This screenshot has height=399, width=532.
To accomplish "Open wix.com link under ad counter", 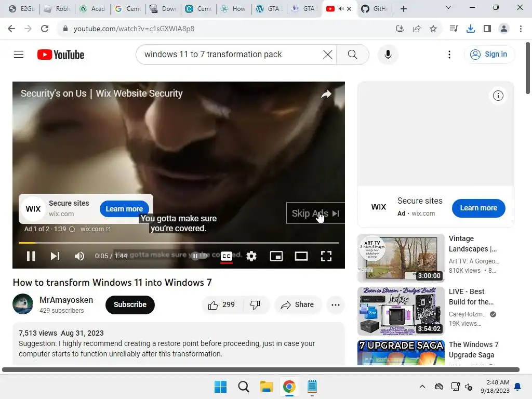I will coord(95,229).
